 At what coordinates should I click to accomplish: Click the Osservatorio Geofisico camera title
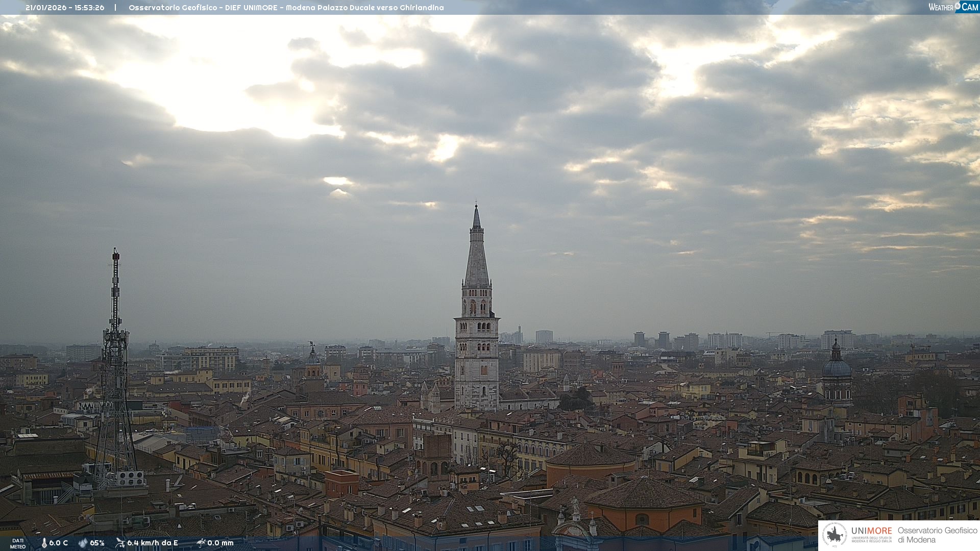tap(286, 8)
